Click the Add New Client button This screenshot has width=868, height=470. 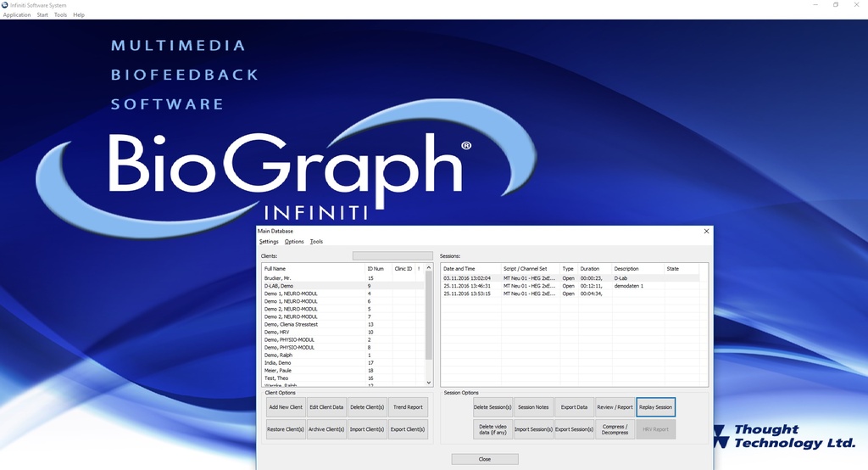(286, 407)
